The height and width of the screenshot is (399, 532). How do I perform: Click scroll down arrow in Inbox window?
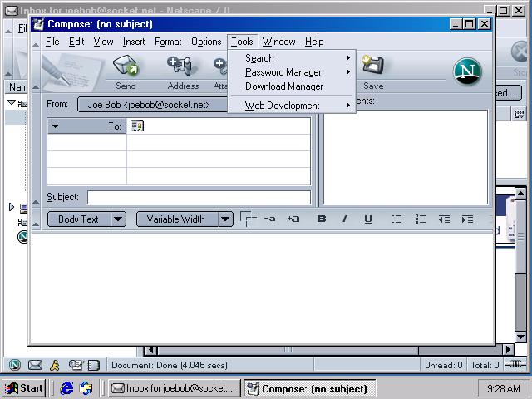point(520,337)
